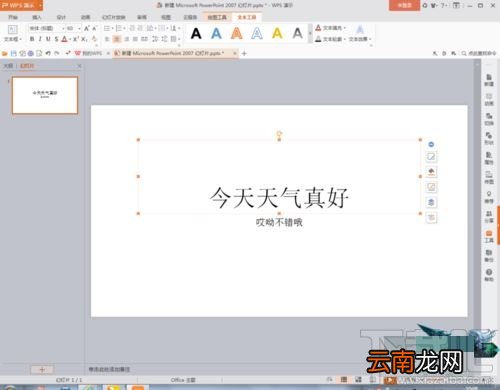Viewport: 500px width, 390px height.
Task: Toggle bold formatting
Action: 32,39
